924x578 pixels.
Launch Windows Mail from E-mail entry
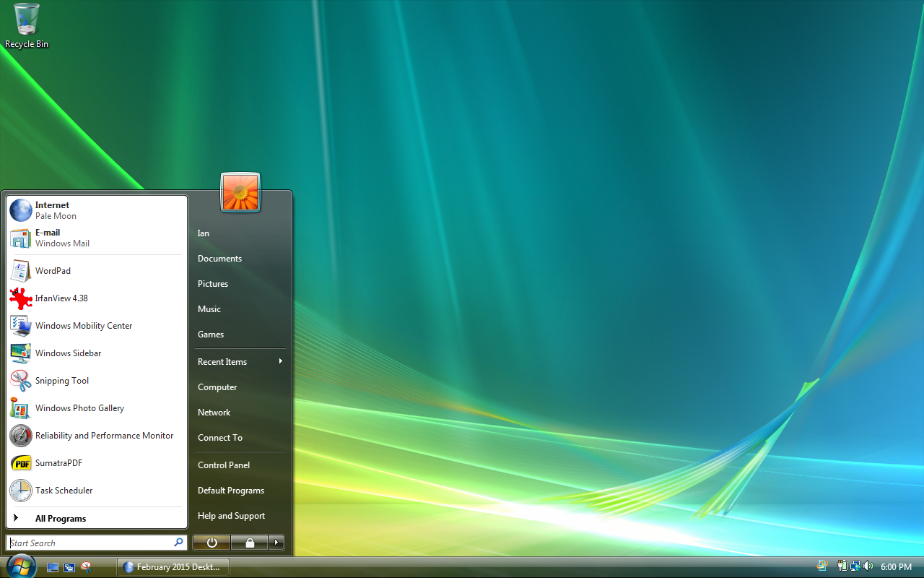click(97, 238)
